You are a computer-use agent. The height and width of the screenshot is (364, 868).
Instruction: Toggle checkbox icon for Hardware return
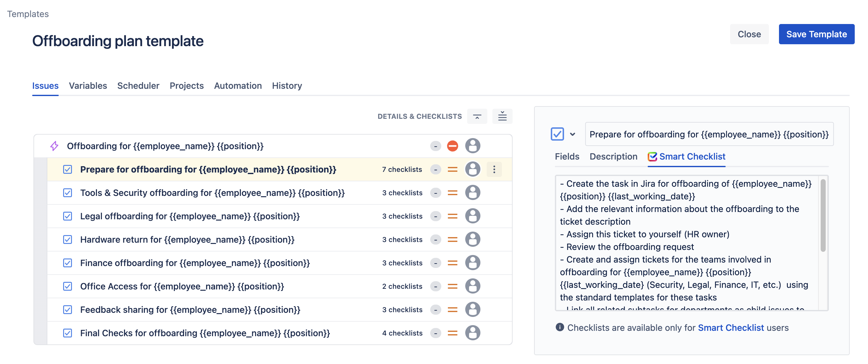click(x=68, y=240)
